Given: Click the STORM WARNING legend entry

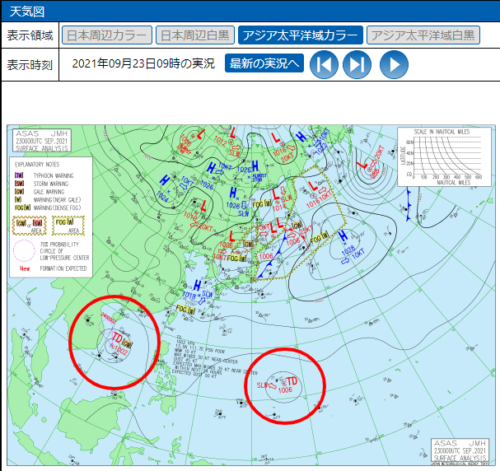Looking at the screenshot, I should (x=41, y=184).
